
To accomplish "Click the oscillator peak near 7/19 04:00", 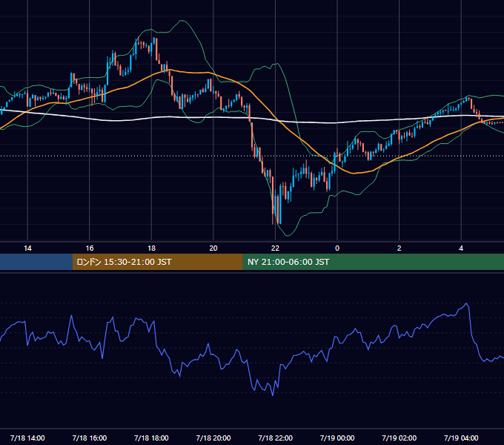I will [x=466, y=303].
